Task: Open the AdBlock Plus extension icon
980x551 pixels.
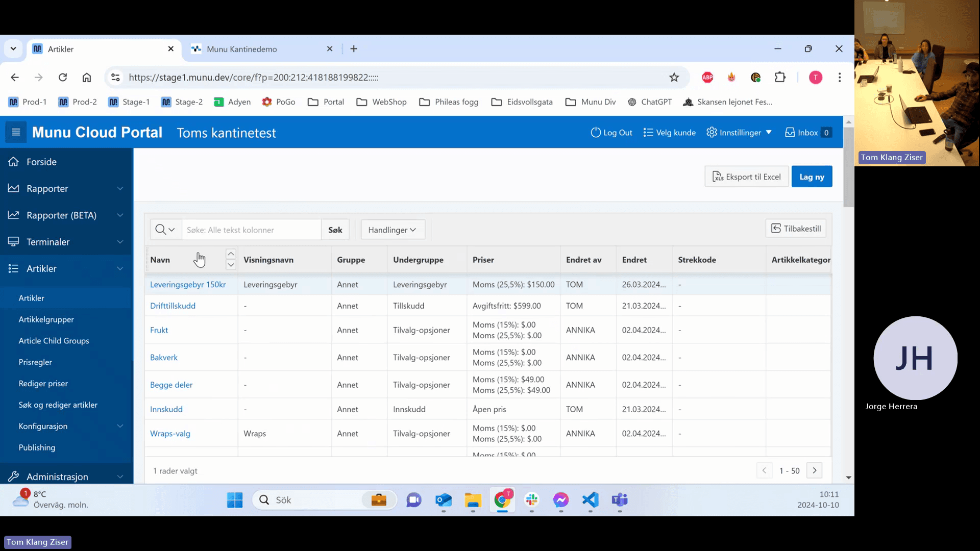Action: point(707,78)
